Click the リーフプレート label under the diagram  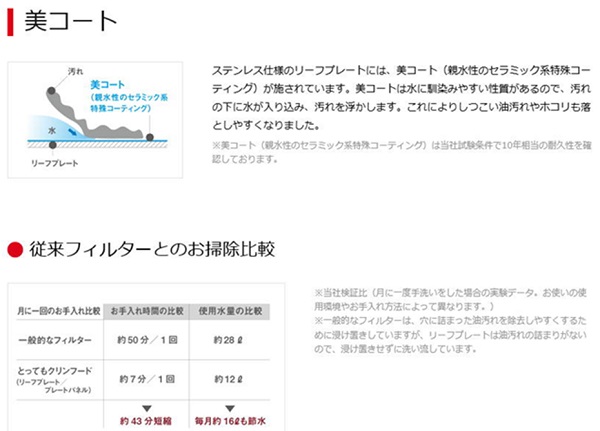coord(54,162)
